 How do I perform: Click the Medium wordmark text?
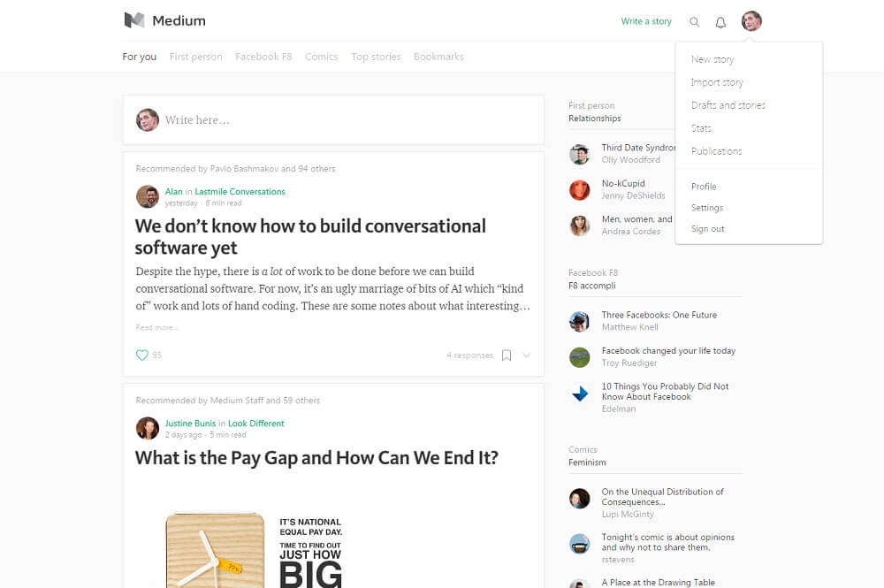pos(179,21)
